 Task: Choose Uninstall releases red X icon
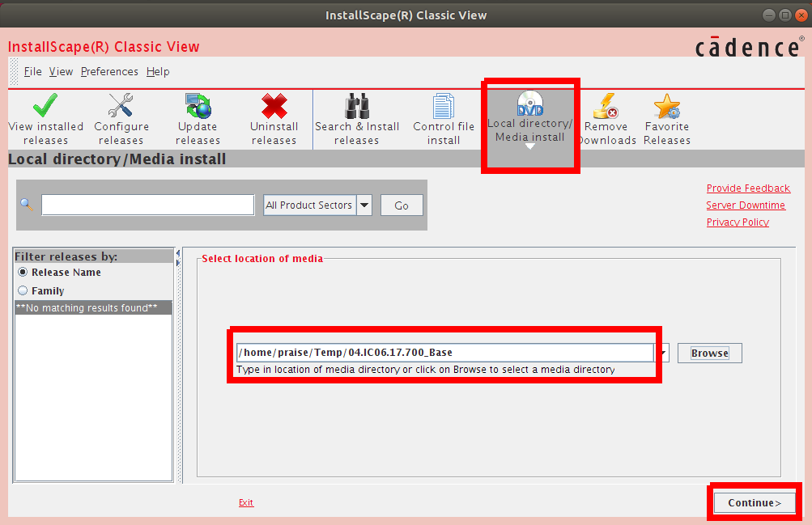click(x=274, y=106)
